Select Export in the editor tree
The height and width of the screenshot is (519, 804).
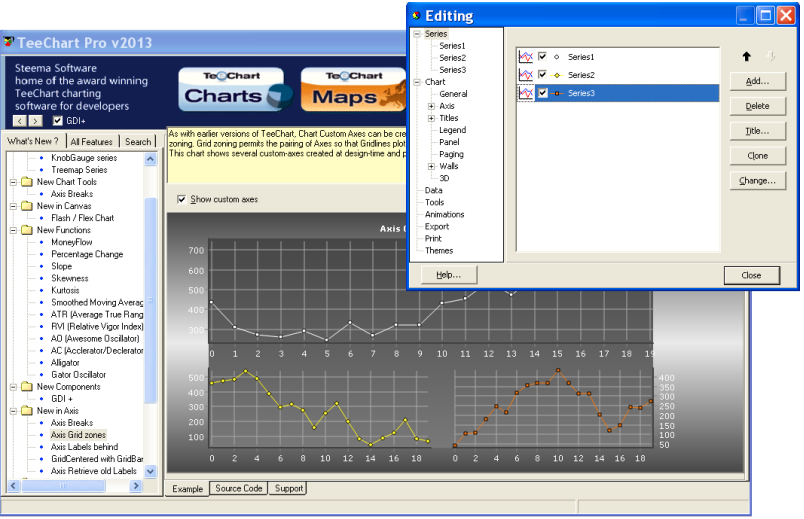(437, 227)
